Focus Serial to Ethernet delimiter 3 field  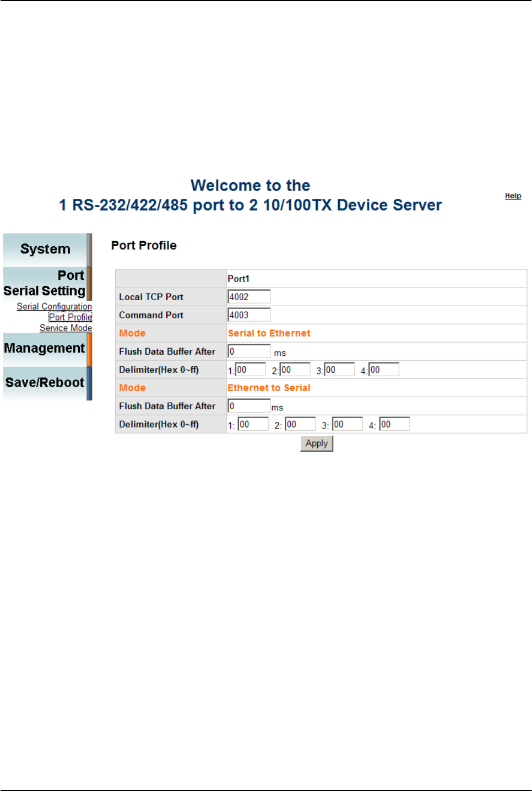click(339, 370)
